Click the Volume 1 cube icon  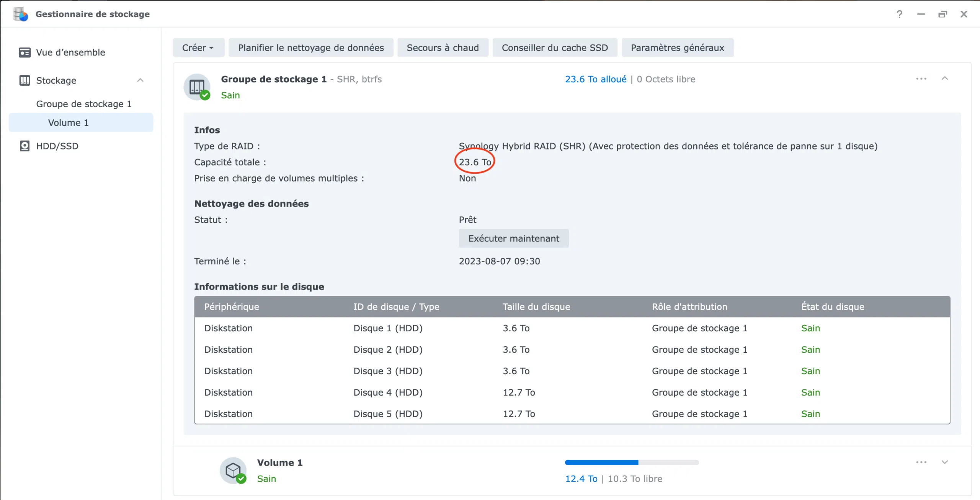233,470
